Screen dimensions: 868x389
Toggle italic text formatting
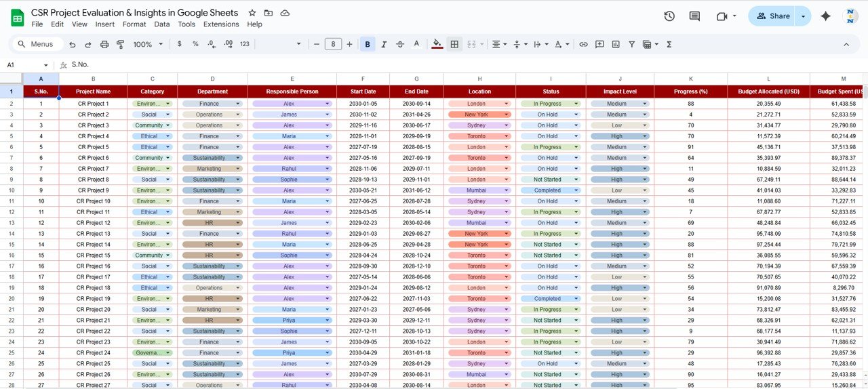(384, 44)
